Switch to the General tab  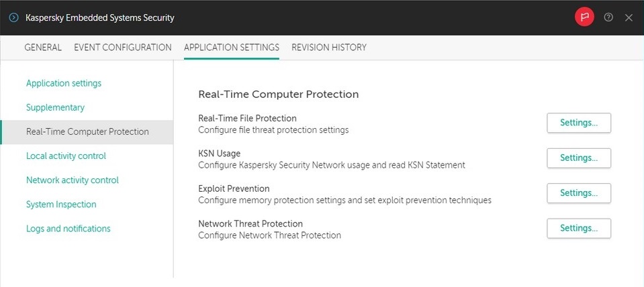43,48
